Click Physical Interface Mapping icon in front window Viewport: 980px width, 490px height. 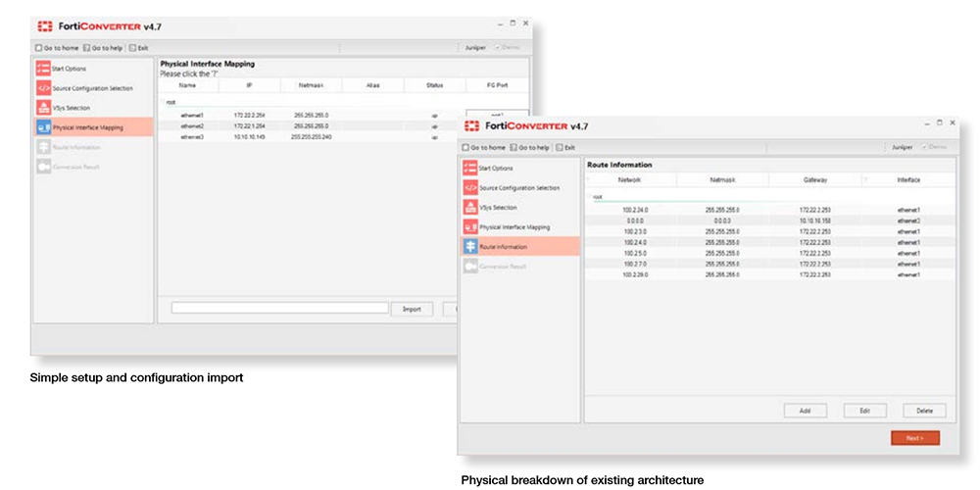470,227
